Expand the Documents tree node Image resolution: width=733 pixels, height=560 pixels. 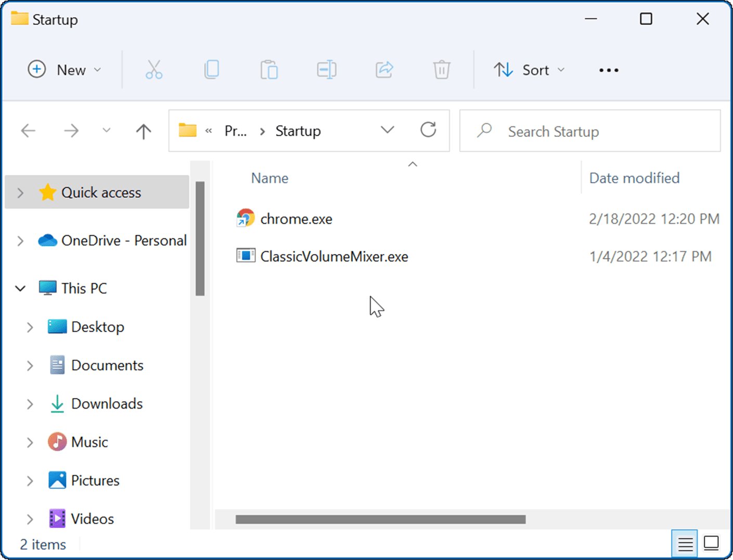(x=30, y=366)
